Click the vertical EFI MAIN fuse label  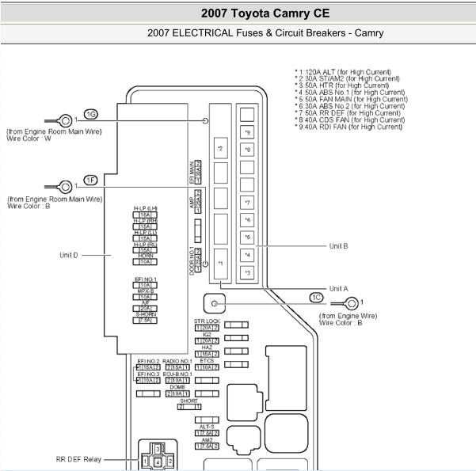click(192, 172)
